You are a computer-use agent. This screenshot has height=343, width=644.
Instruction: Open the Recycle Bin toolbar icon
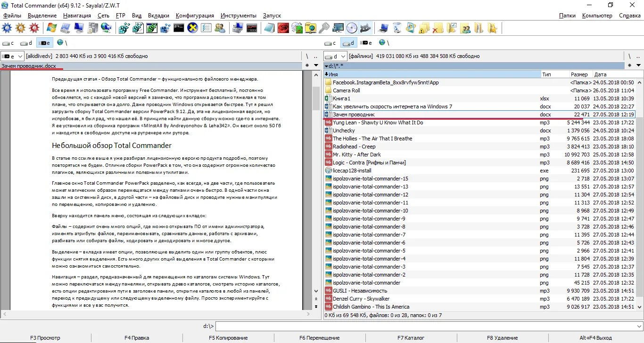(397, 28)
